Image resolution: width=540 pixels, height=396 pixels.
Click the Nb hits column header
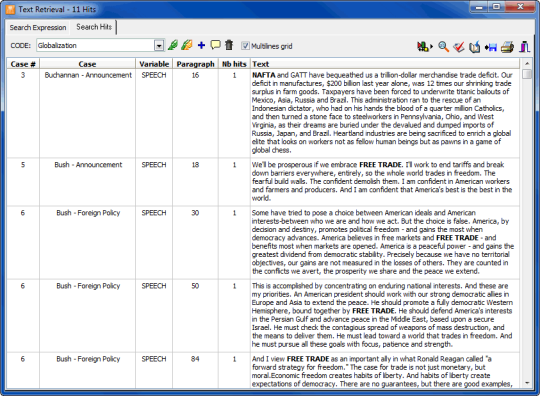click(x=234, y=64)
